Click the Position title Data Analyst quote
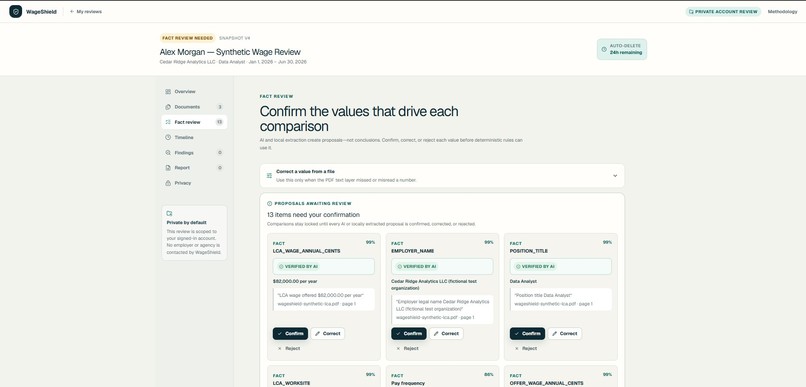This screenshot has width=806, height=387. tap(543, 296)
